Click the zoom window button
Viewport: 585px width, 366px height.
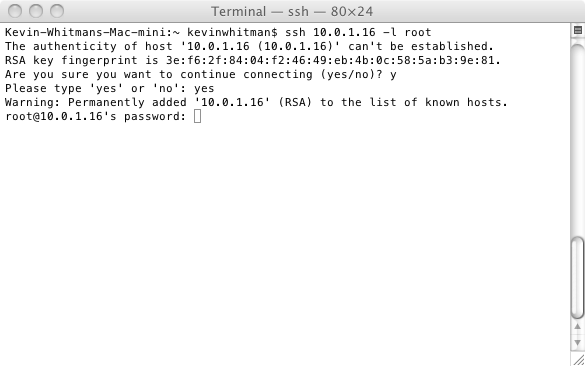(57, 11)
